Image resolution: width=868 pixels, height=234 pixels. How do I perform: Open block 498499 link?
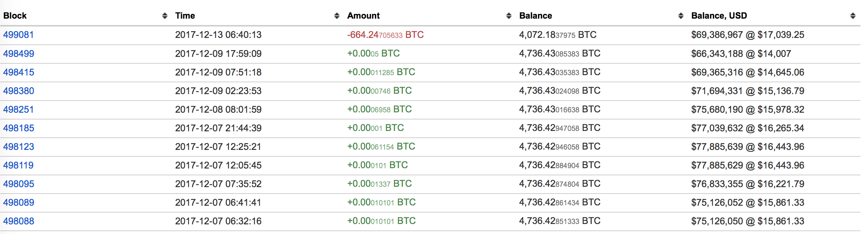tap(19, 54)
